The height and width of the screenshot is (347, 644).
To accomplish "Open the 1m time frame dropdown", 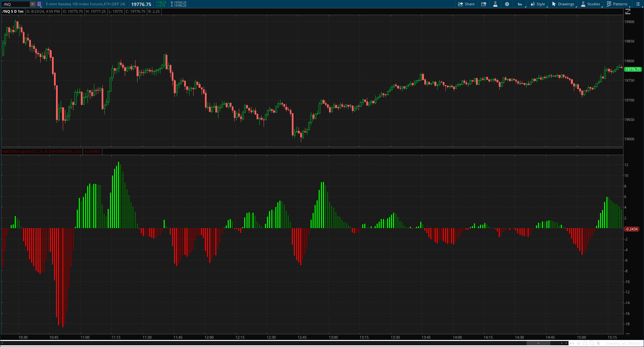I will (520, 4).
